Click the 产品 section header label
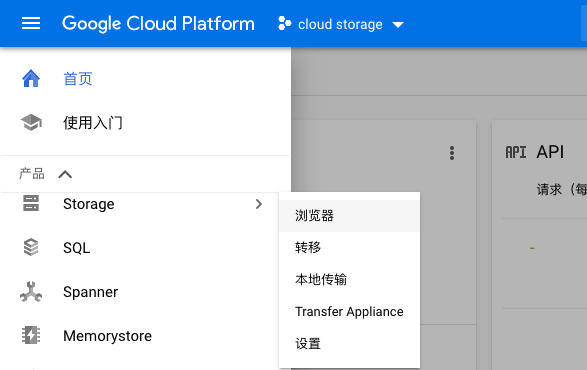Viewport: 587px width, 370px height. click(x=32, y=174)
